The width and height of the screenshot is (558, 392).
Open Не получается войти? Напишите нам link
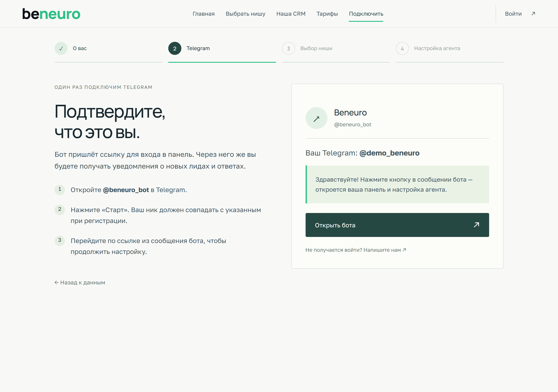click(x=356, y=250)
